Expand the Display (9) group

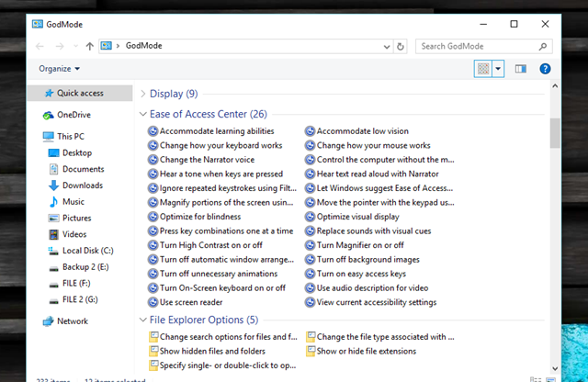point(142,94)
